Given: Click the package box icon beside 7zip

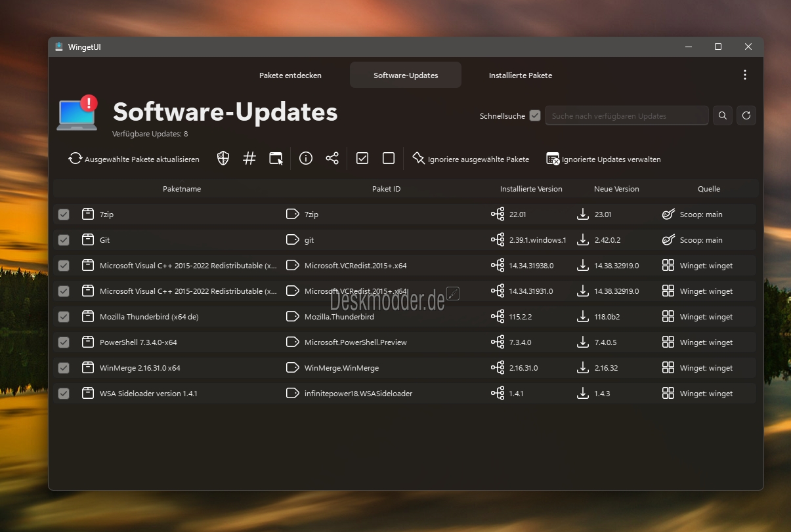Looking at the screenshot, I should coord(88,214).
